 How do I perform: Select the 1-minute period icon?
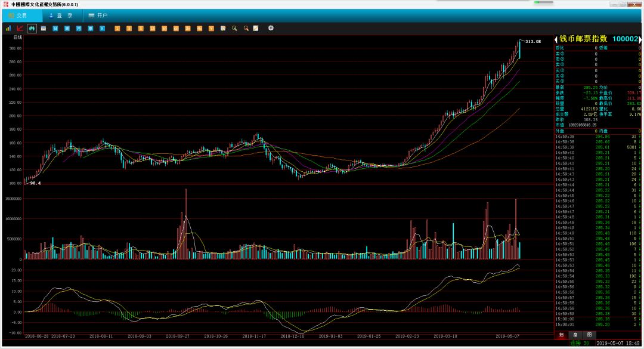(x=117, y=29)
